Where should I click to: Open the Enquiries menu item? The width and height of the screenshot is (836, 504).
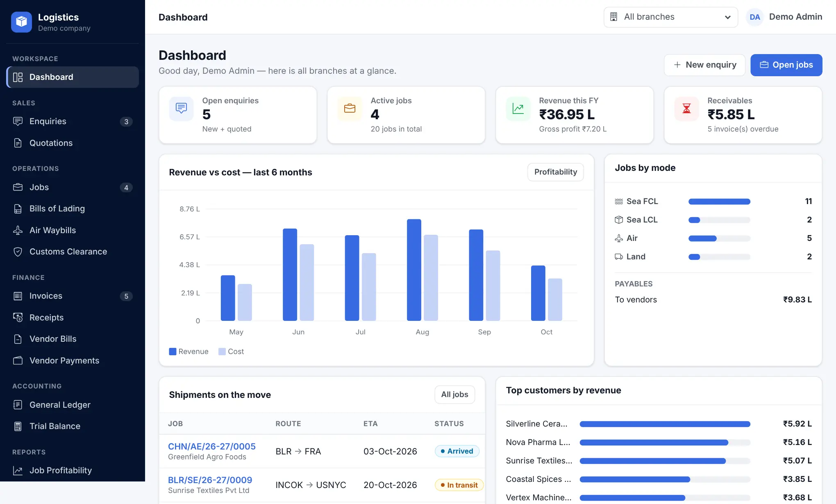[x=73, y=121]
